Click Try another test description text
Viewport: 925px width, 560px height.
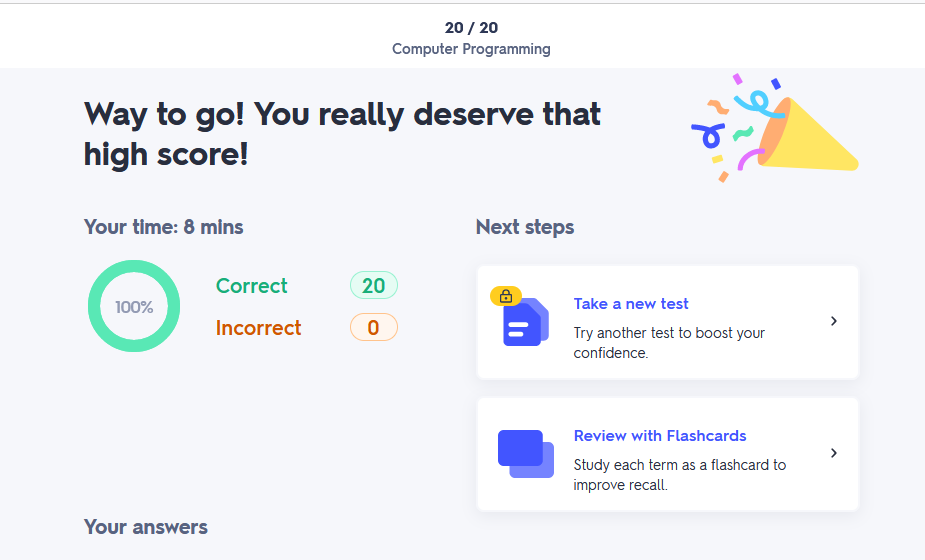669,343
